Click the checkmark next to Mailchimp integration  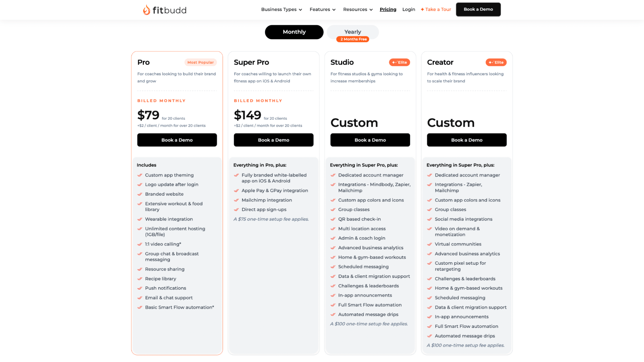(x=236, y=200)
